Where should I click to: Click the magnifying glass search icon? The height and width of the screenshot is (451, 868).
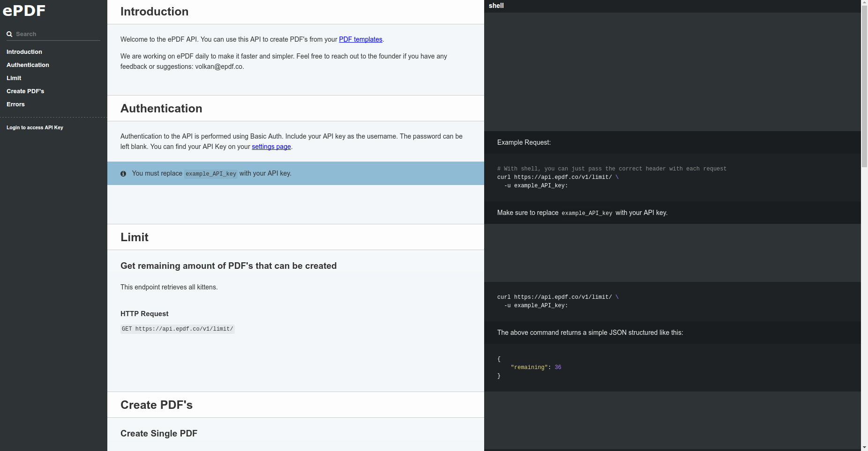[x=9, y=34]
